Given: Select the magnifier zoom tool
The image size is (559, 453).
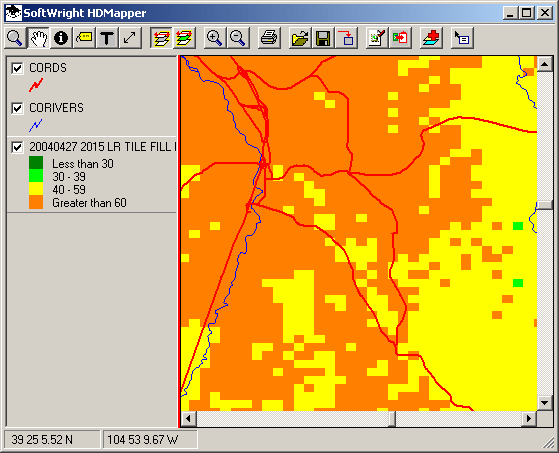Looking at the screenshot, I should (15, 38).
